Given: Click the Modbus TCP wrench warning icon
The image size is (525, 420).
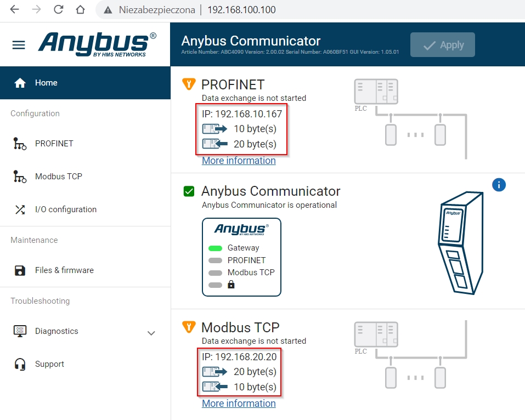Looking at the screenshot, I should 189,327.
